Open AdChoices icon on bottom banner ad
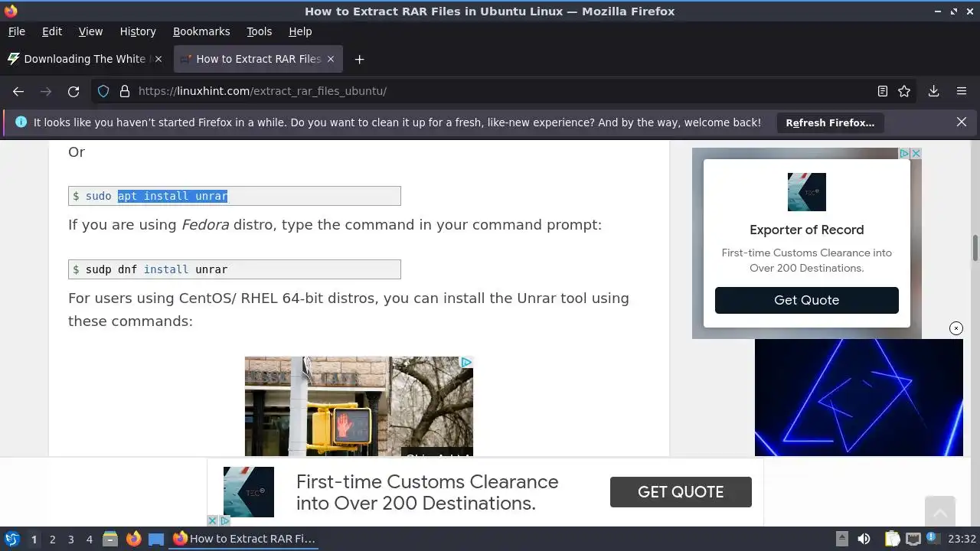This screenshot has height=551, width=980. 225,520
